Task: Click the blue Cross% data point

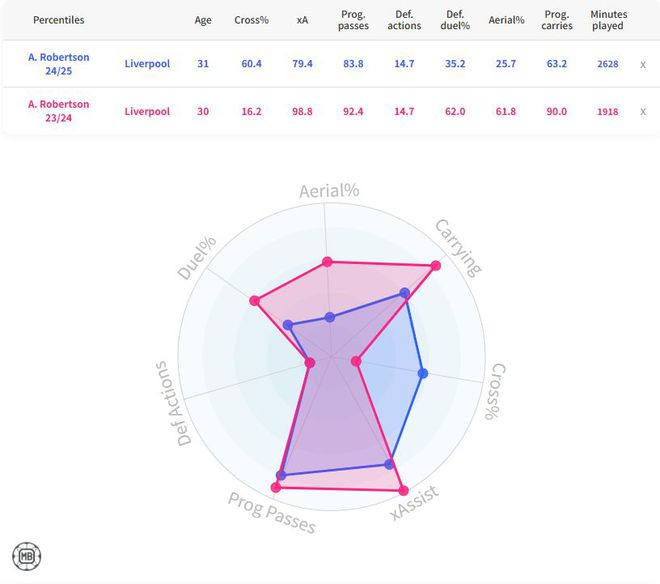Action: (x=422, y=374)
